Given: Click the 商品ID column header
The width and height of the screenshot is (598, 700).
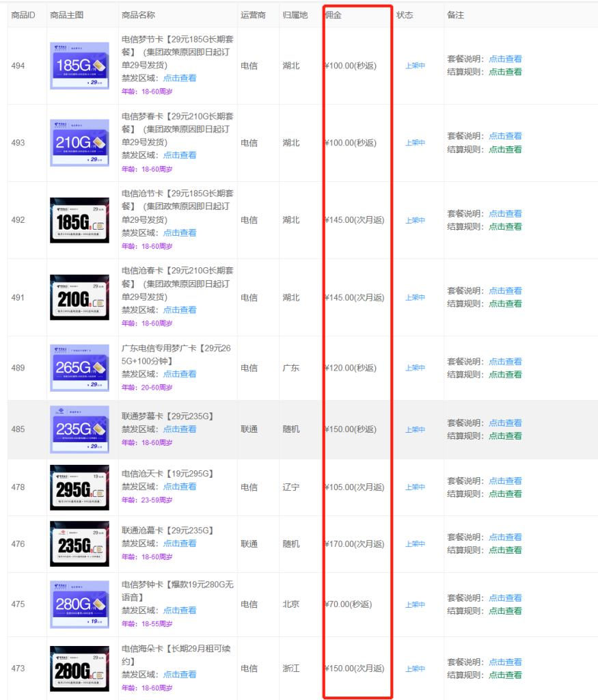Looking at the screenshot, I should point(23,15).
